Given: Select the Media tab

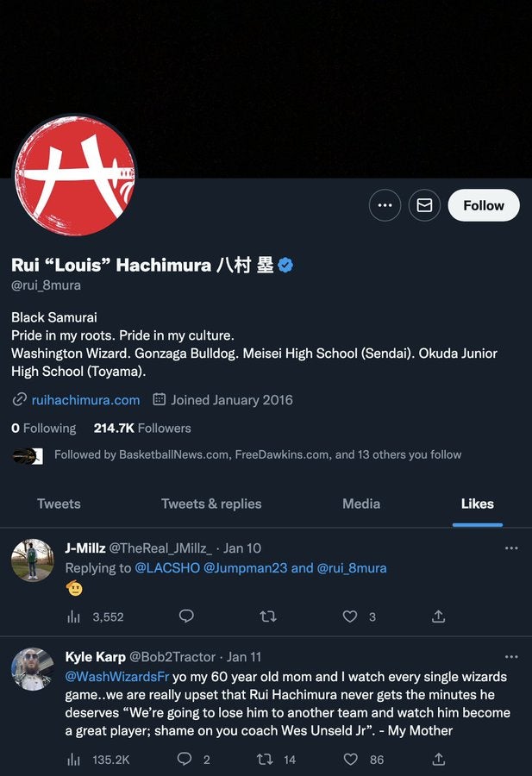Looking at the screenshot, I should pos(361,504).
